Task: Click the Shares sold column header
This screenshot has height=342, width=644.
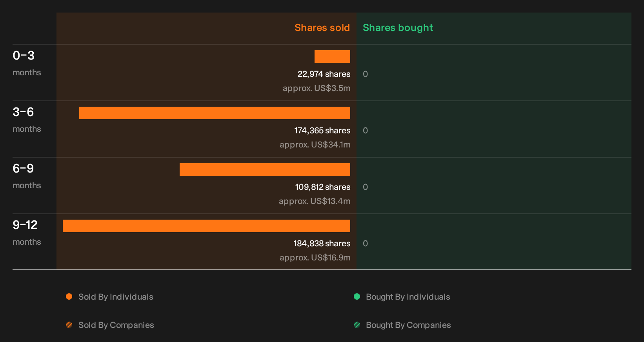Action: (x=322, y=28)
